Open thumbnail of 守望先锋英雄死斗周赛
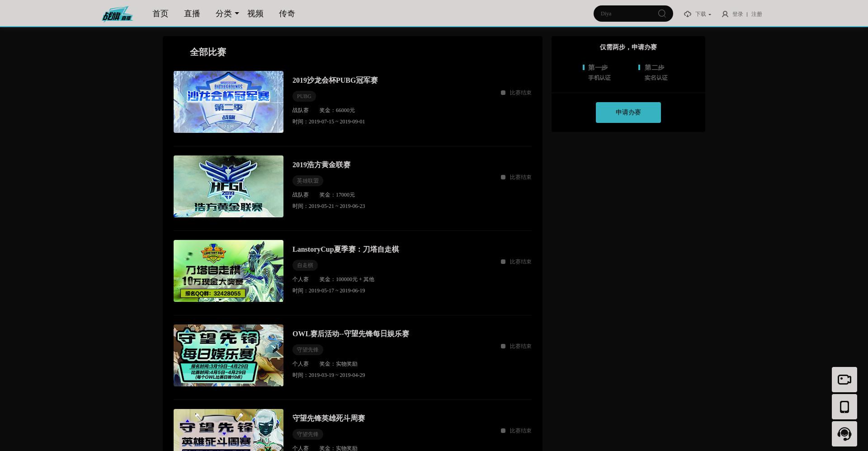The image size is (868, 451). point(228,430)
